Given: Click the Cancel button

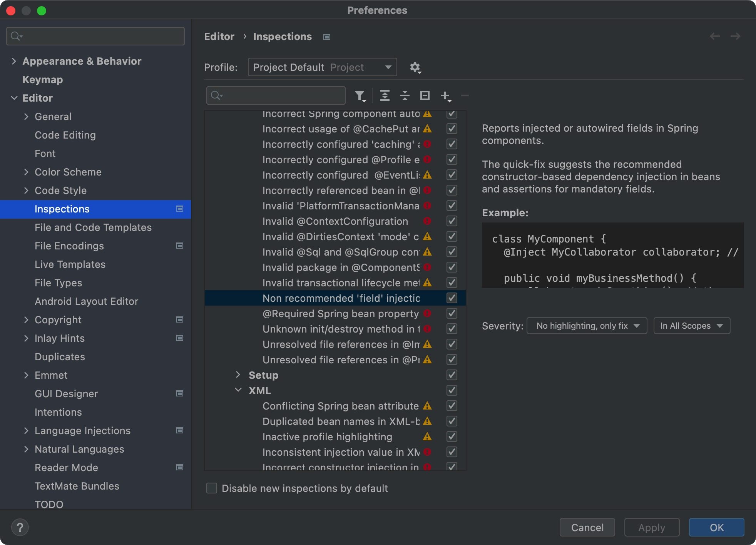Looking at the screenshot, I should click(x=587, y=527).
